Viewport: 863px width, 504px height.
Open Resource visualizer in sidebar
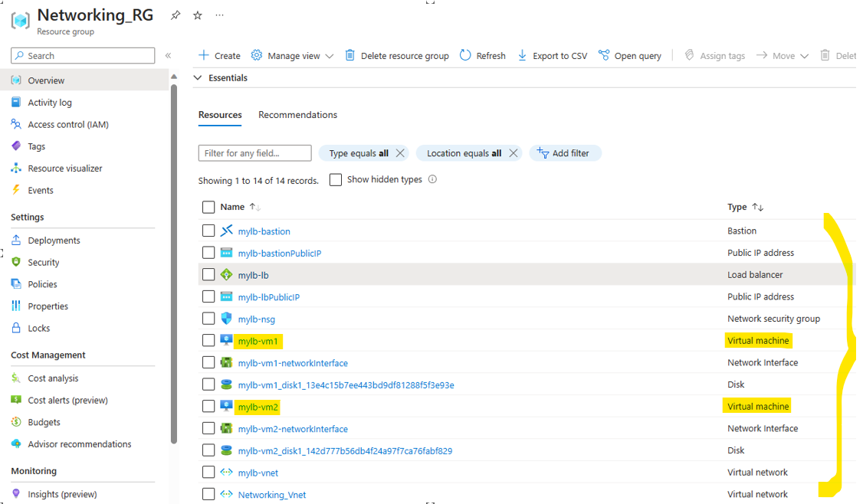coord(65,169)
